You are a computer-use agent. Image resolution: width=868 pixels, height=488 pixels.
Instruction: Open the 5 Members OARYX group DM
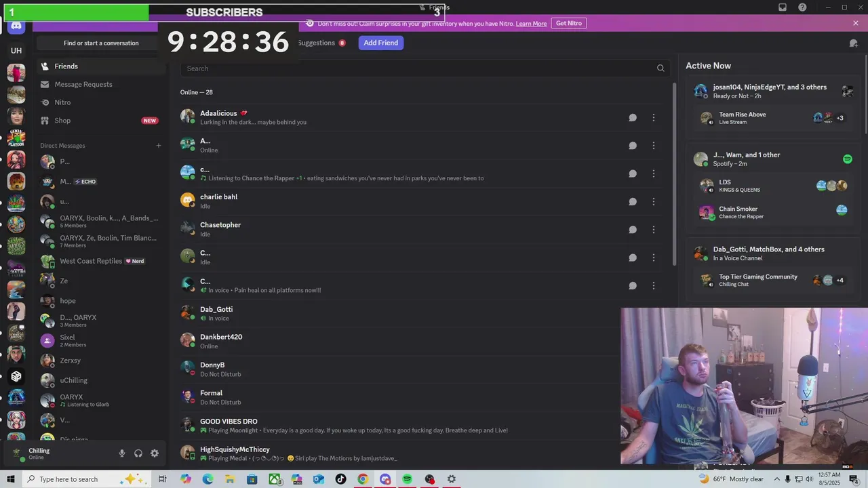tap(101, 222)
